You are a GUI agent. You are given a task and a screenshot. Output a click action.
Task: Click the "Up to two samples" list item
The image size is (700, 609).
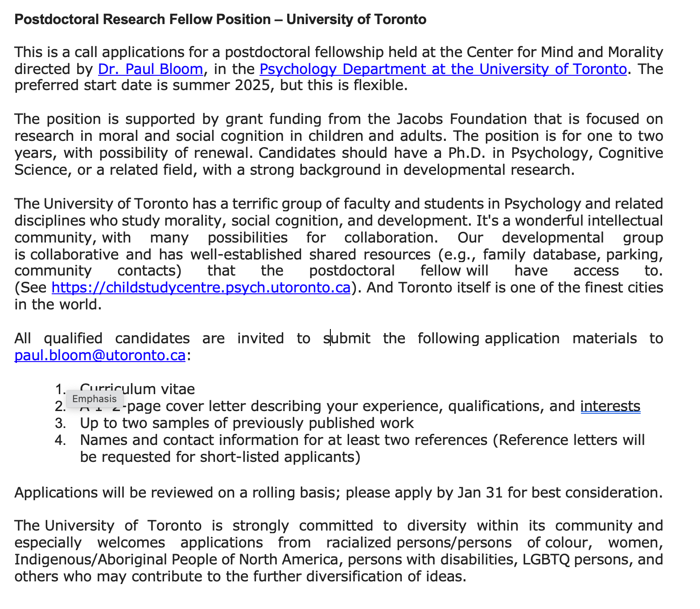coord(247,423)
